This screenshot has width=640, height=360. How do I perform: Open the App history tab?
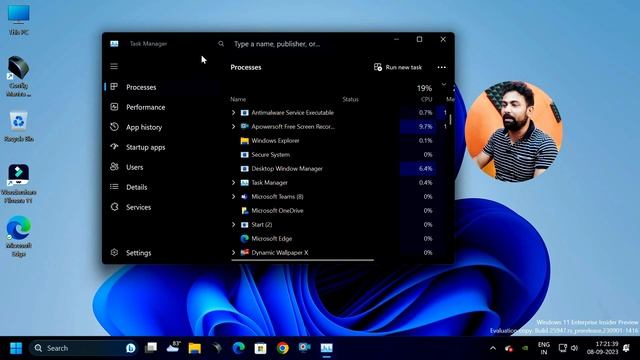[162, 127]
